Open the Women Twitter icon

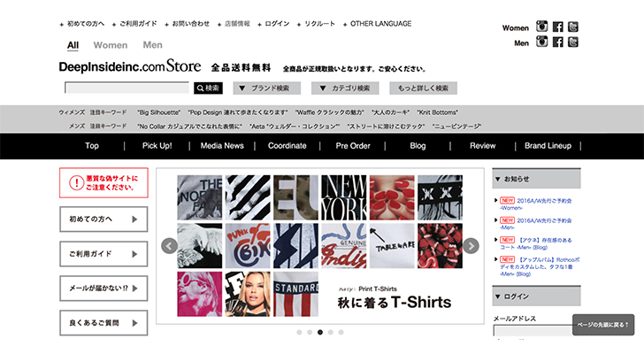point(573,27)
